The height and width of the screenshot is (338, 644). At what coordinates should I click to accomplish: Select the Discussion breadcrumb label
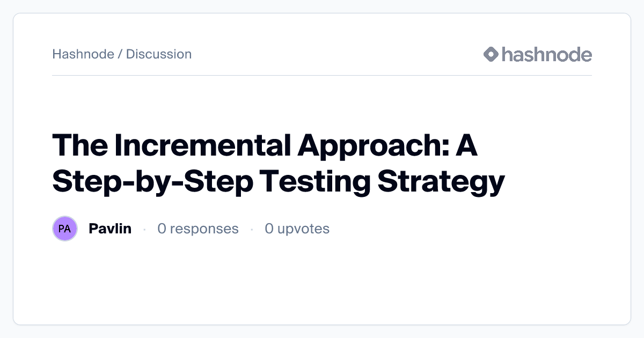click(159, 54)
